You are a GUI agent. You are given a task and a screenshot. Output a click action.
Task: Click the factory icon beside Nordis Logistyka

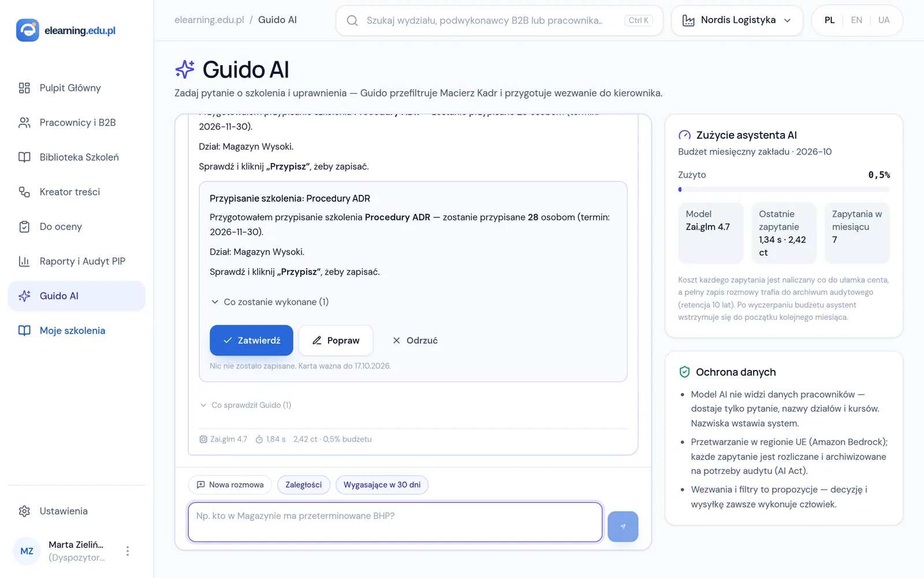pyautogui.click(x=688, y=20)
